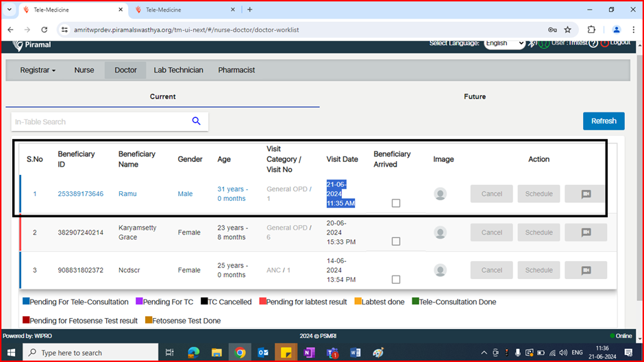644x362 pixels.
Task: Open the Lab Technician menu
Action: click(x=178, y=70)
